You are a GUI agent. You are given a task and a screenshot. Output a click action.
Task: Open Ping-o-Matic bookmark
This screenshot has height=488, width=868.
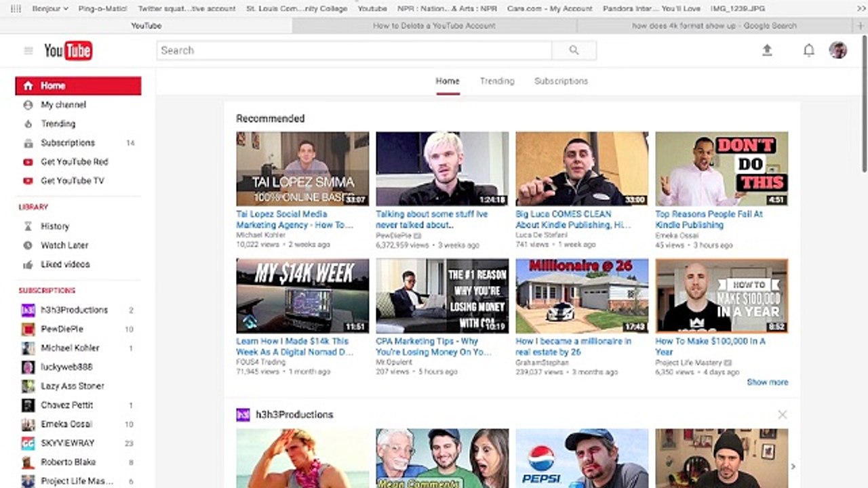(102, 9)
